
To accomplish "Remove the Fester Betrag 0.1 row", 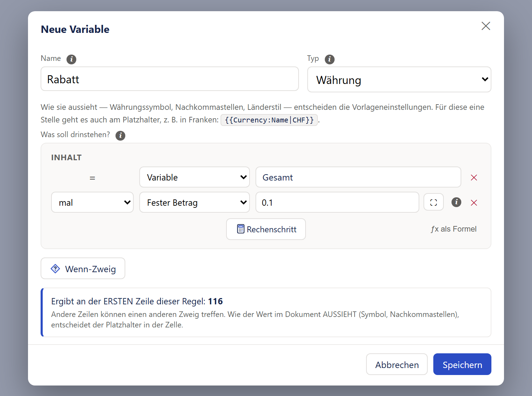I will (x=474, y=203).
